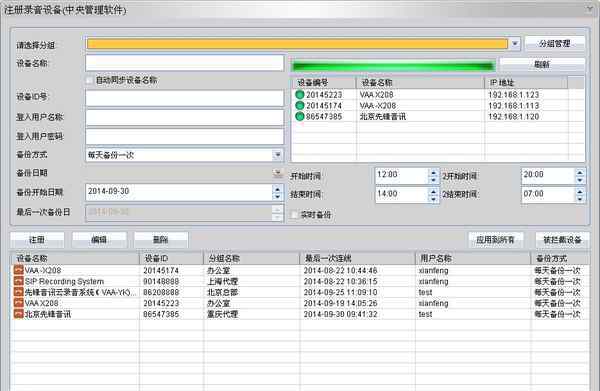Expand the 备份方式 dropdown showing 每天备份一次
This screenshot has height=391, width=600.
point(278,155)
